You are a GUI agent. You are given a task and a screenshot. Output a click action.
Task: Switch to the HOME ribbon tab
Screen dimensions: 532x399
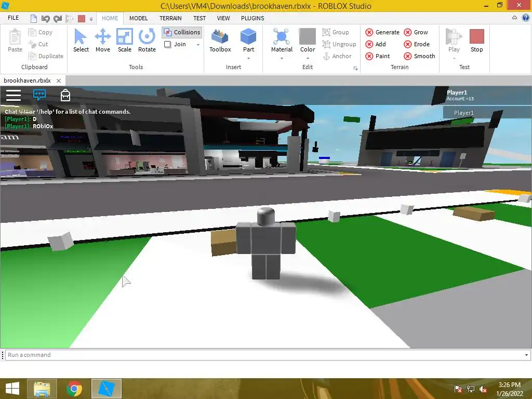coord(110,18)
